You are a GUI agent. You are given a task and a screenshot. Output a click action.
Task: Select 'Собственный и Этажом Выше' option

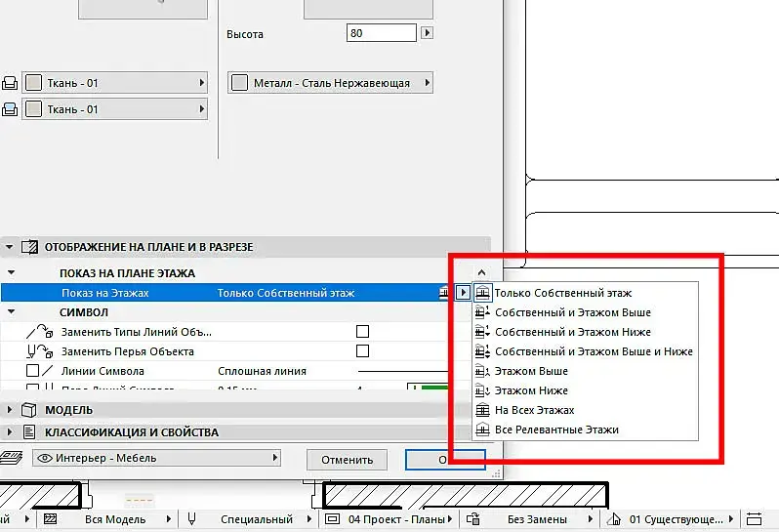[572, 312]
